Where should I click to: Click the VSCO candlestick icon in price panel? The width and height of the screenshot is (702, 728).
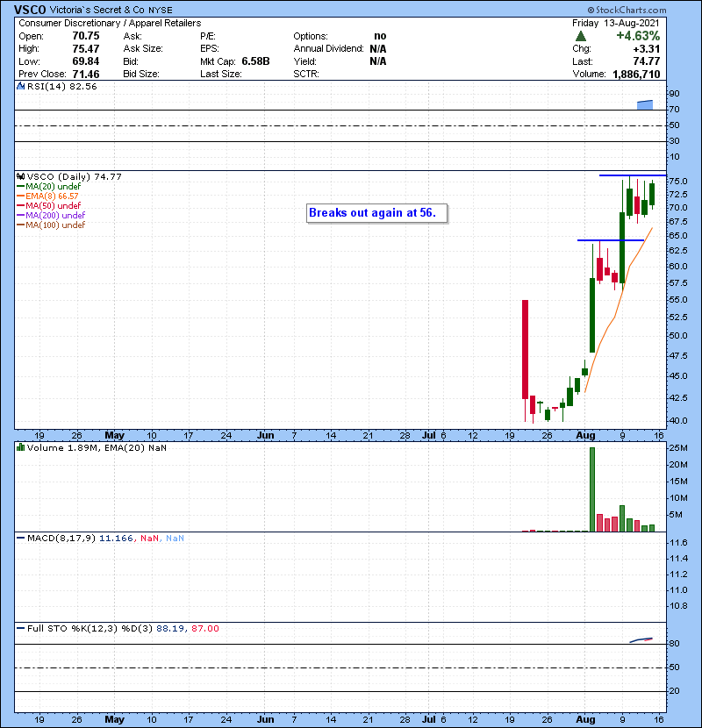pos(20,176)
